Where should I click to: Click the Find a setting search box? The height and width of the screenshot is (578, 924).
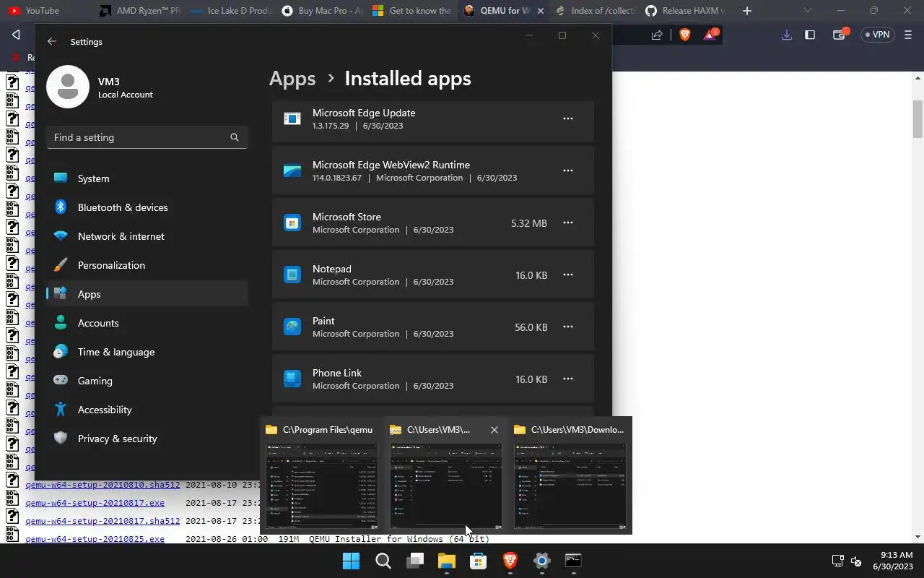click(147, 137)
